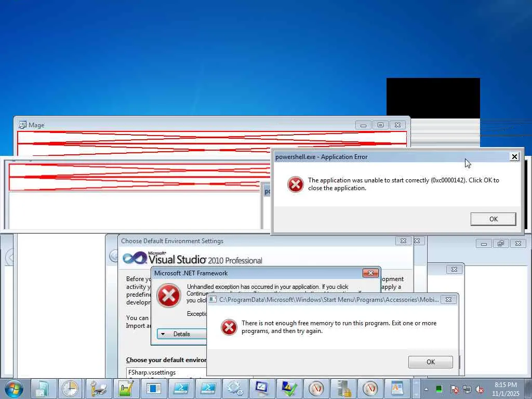Click the large error icon in the .NET dialog
This screenshot has height=399, width=532.
169,296
